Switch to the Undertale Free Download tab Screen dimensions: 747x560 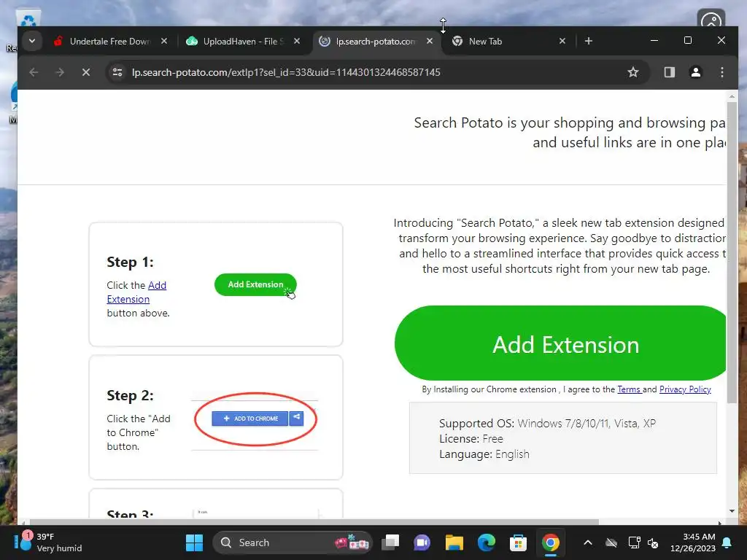pyautogui.click(x=109, y=42)
